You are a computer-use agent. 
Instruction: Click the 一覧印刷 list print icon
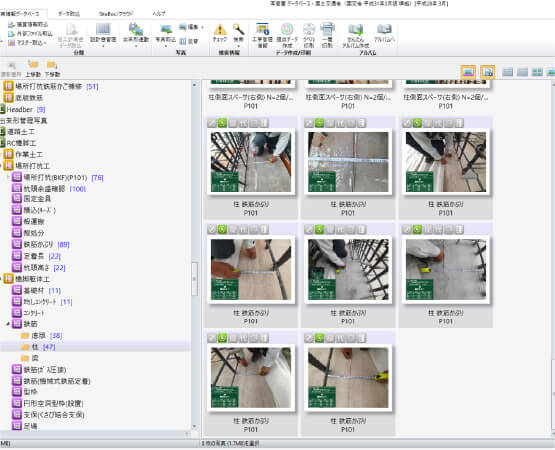[x=327, y=35]
